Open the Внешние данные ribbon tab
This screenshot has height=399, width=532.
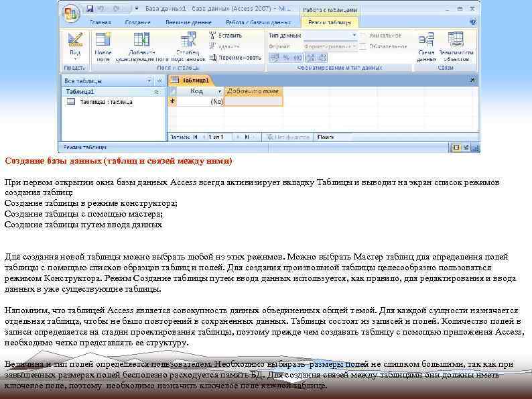[x=188, y=23]
